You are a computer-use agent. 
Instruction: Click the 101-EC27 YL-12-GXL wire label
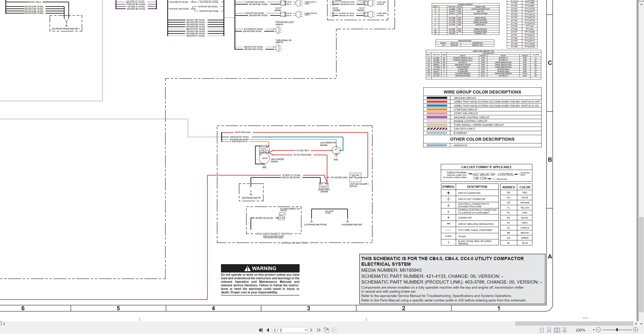coord(291,175)
